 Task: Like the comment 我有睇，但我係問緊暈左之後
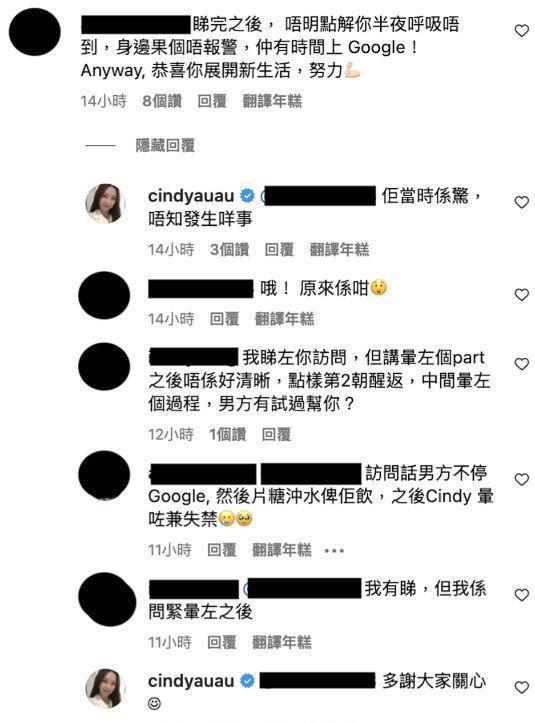coord(521,595)
